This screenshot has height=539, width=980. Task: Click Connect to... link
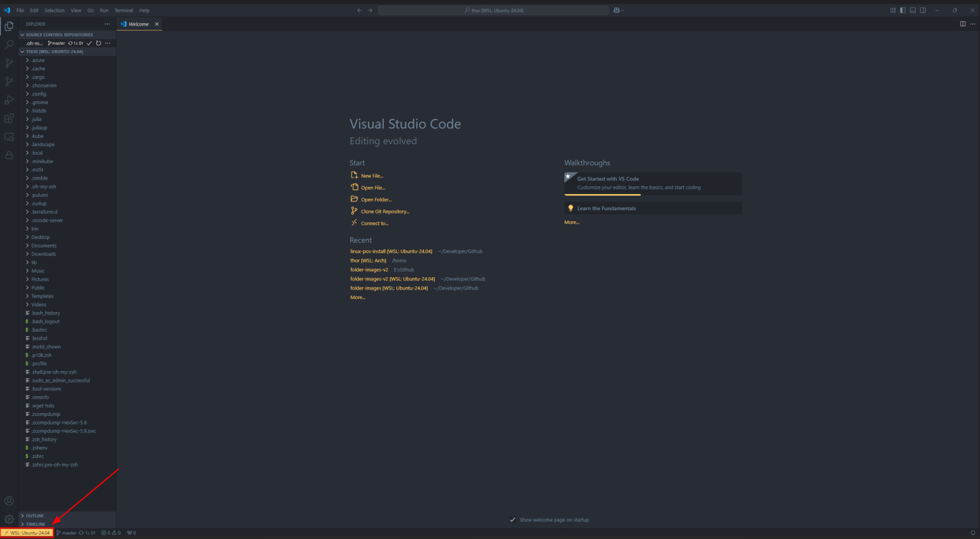pyautogui.click(x=369, y=223)
